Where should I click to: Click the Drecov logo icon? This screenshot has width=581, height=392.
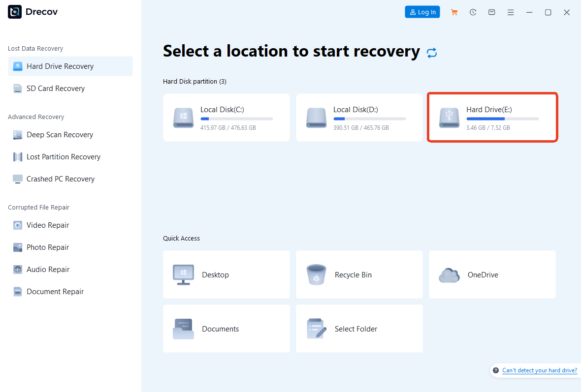14,11
